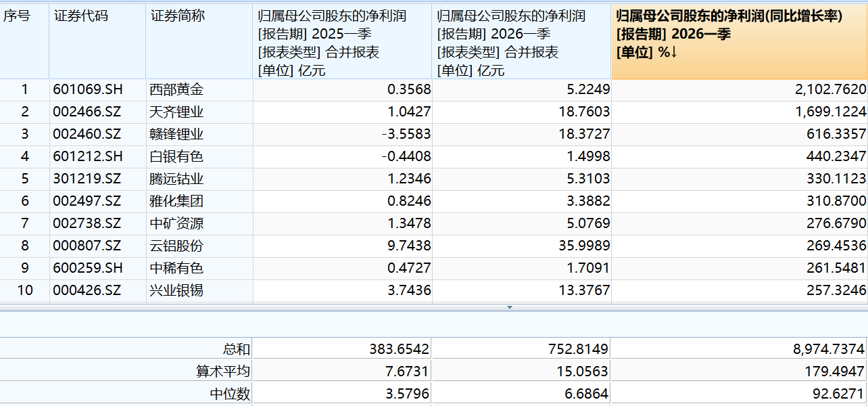Viewport: 868px width, 406px height.
Task: Select stock code 002466.SZ
Action: point(87,112)
